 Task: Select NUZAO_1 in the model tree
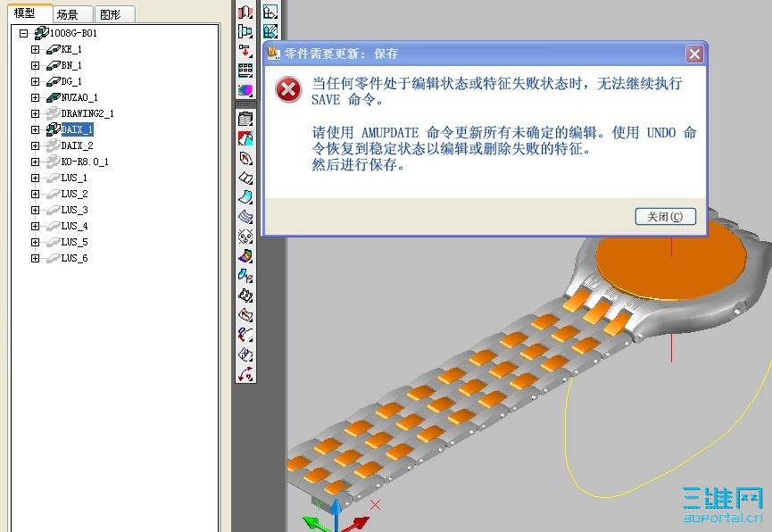79,97
